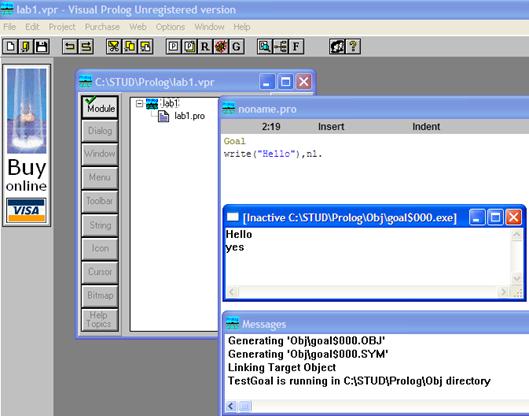
Task: Click the Indent indicator in editor status
Action: [x=426, y=127]
